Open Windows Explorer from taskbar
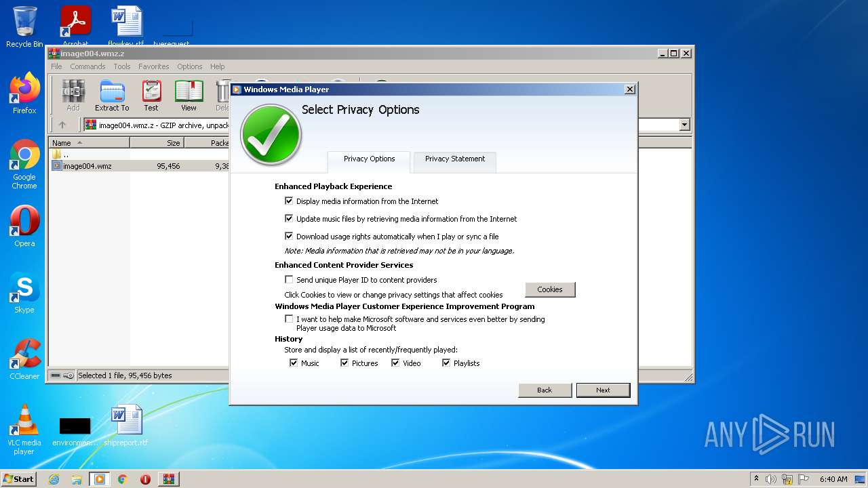The height and width of the screenshot is (488, 868). point(77,479)
